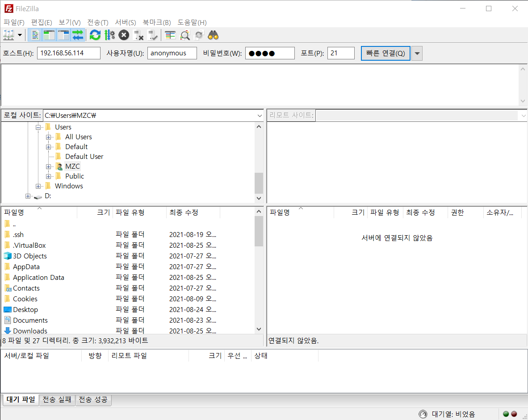Open the Site Manager icon
The width and height of the screenshot is (528, 420).
pyautogui.click(x=8, y=35)
